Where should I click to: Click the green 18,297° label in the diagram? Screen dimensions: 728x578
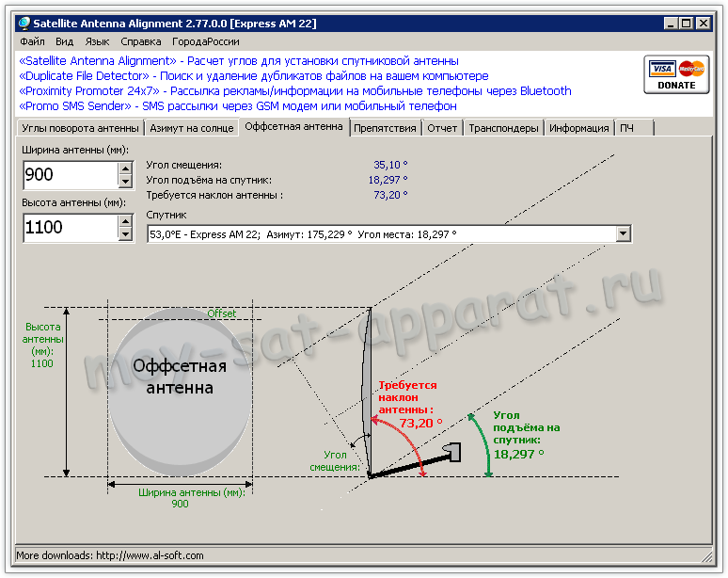(x=518, y=454)
